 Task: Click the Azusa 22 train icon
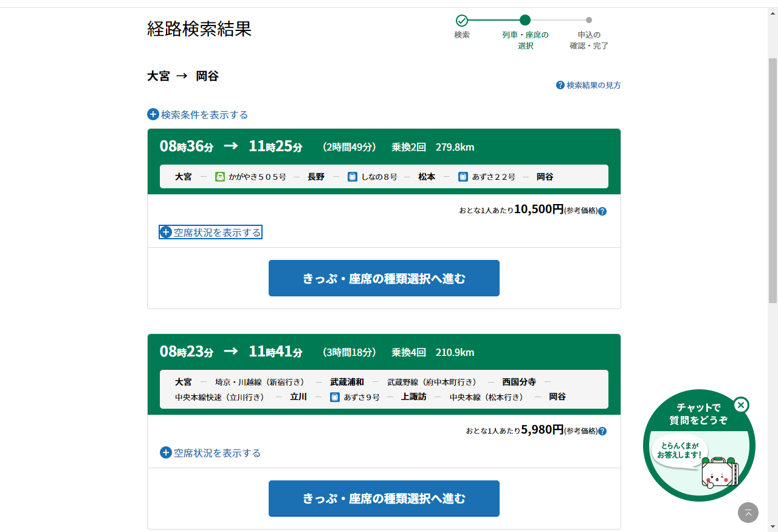click(x=463, y=177)
